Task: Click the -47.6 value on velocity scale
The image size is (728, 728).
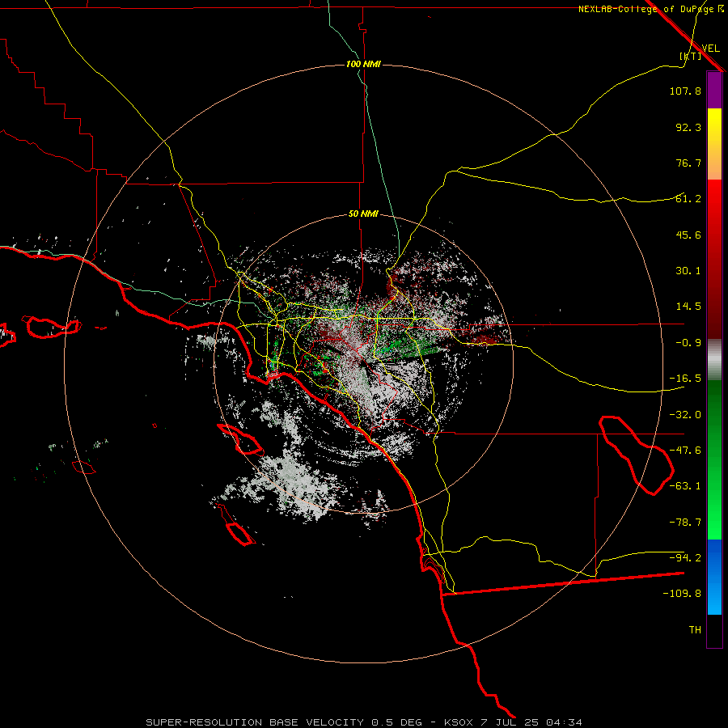Action: click(685, 451)
